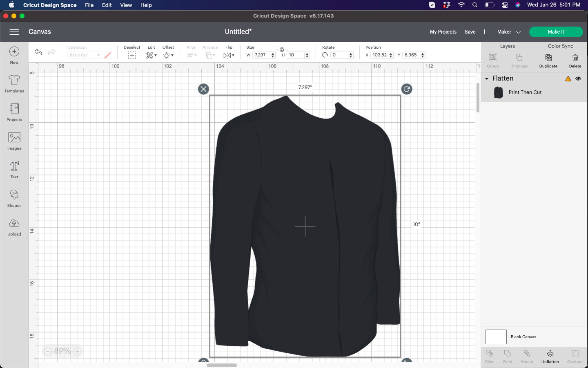Open the View menu
This screenshot has width=588, height=368.
[126, 5]
